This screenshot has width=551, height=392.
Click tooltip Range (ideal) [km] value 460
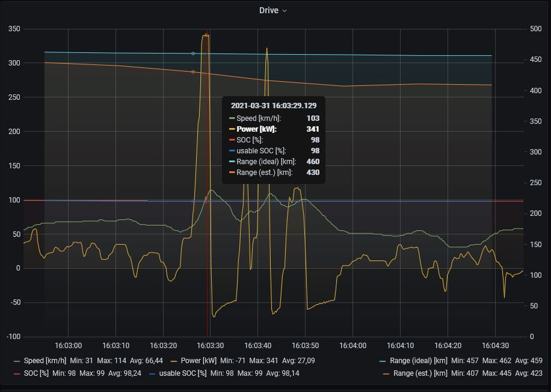point(313,162)
